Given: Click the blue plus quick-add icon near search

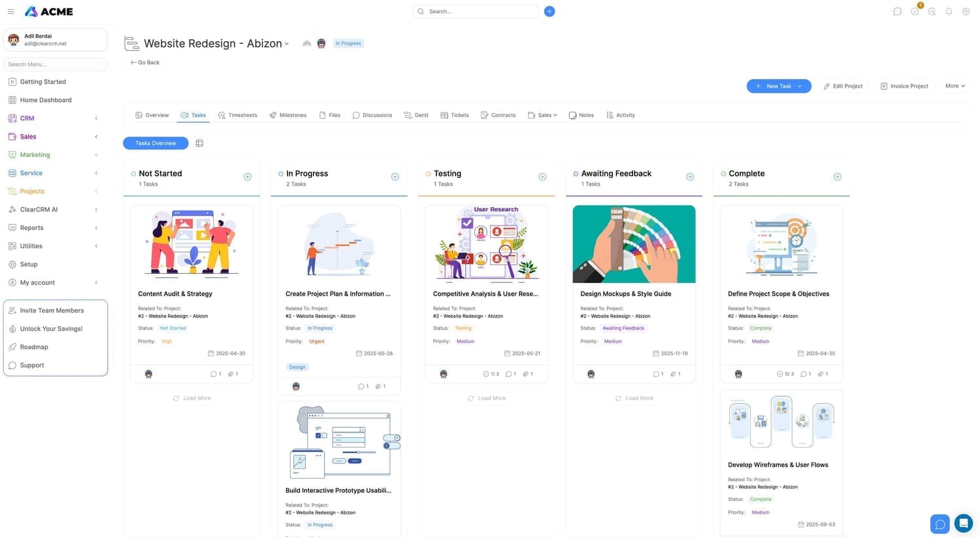Looking at the screenshot, I should [549, 11].
